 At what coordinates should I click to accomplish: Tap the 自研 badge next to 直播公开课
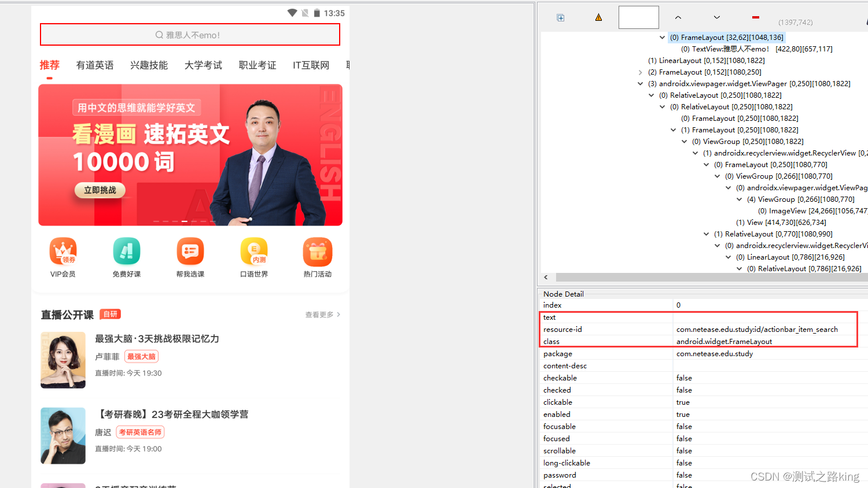[x=110, y=314]
